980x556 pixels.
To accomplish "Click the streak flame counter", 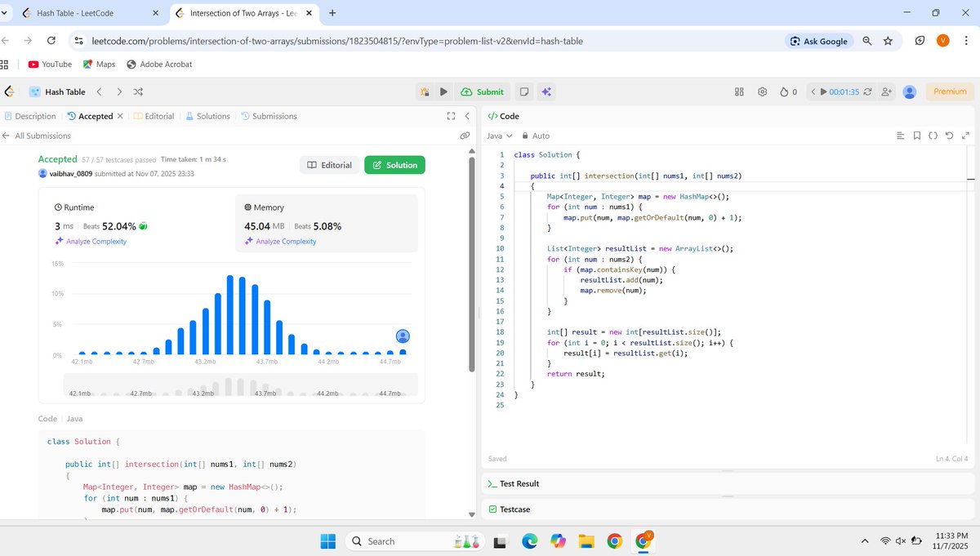I will 788,92.
